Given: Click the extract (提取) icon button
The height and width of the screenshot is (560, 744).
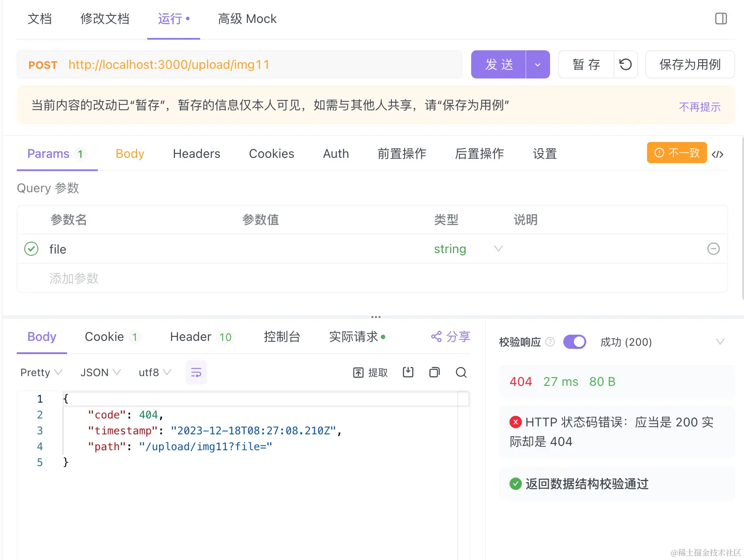Looking at the screenshot, I should 370,373.
